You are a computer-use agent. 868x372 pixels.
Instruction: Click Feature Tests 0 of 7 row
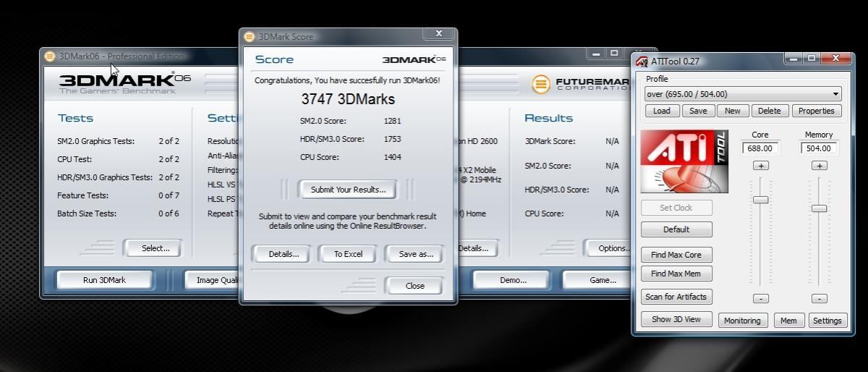coord(118,195)
